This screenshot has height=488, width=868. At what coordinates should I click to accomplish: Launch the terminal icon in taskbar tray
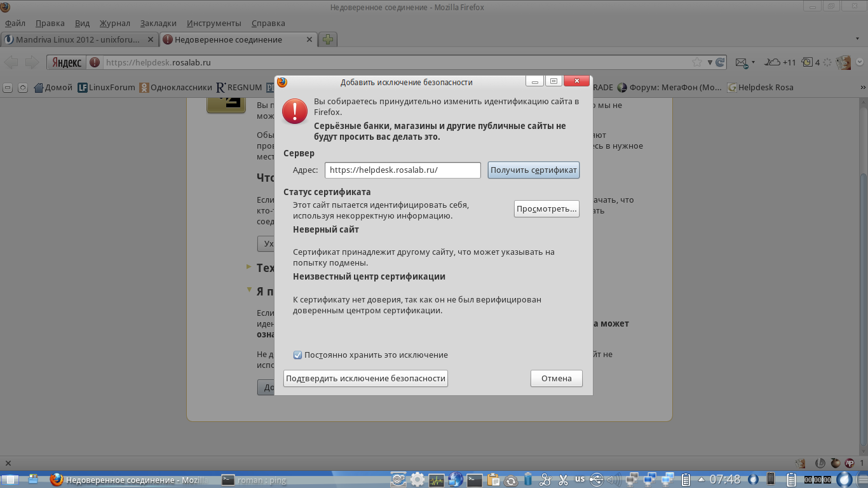(x=475, y=480)
